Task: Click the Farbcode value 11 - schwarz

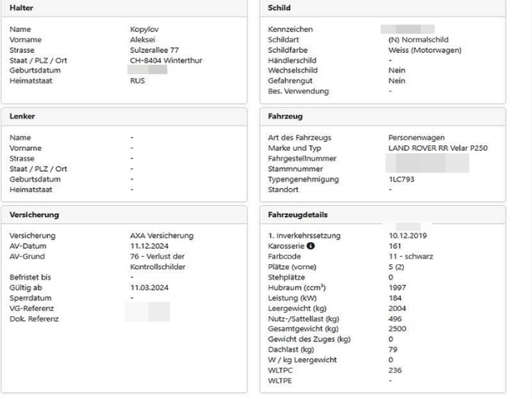Action: [x=408, y=257]
